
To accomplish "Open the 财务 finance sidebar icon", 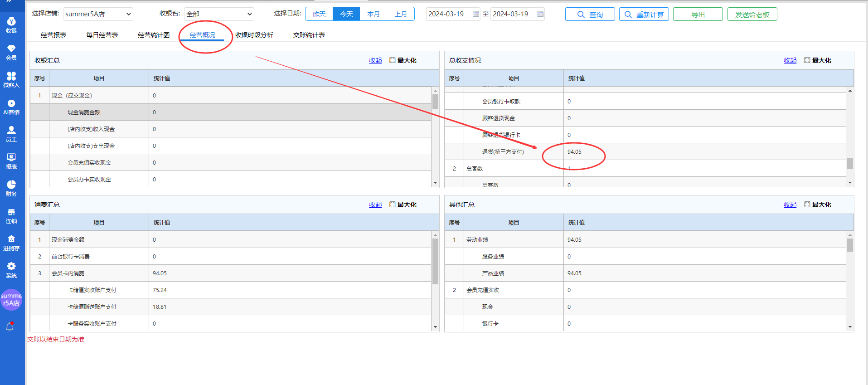I will tap(11, 189).
